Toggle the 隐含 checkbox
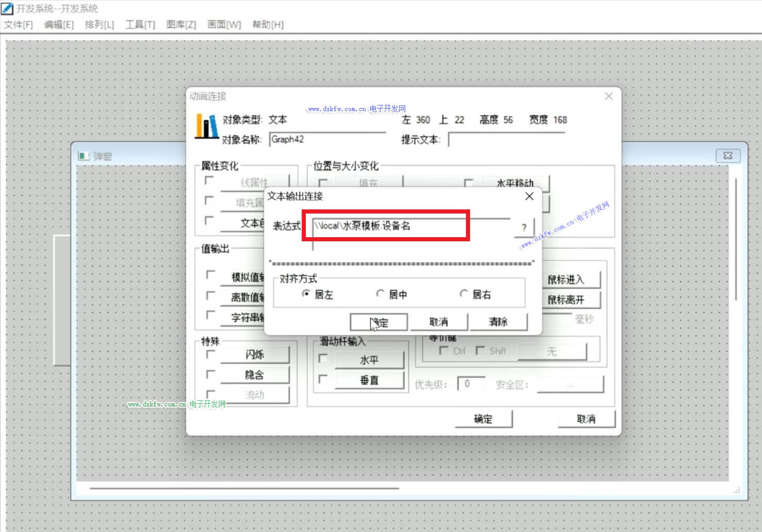762x532 pixels. (x=210, y=374)
